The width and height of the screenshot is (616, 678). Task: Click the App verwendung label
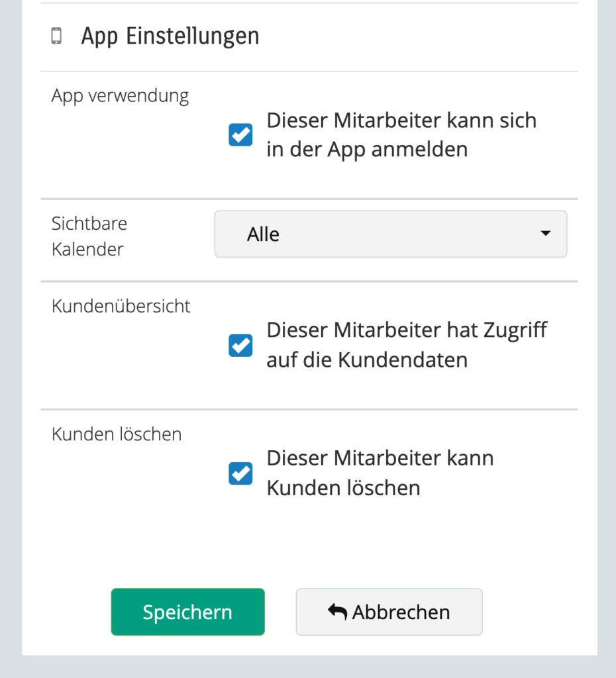pyautogui.click(x=120, y=96)
